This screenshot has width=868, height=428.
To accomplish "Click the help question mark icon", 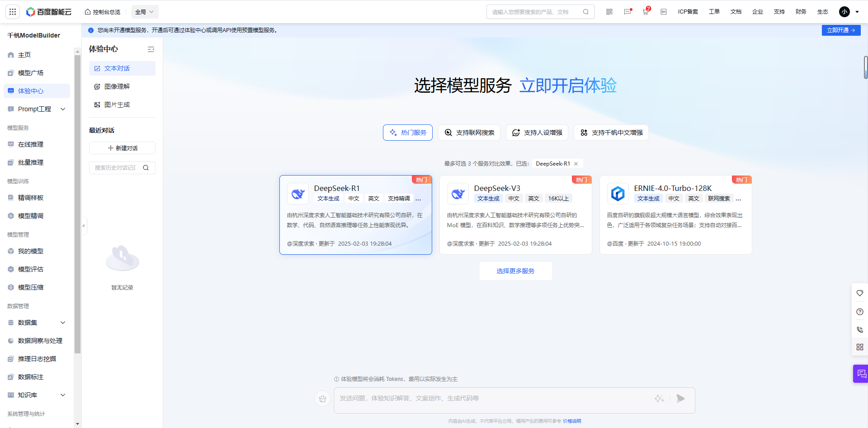I will (860, 312).
